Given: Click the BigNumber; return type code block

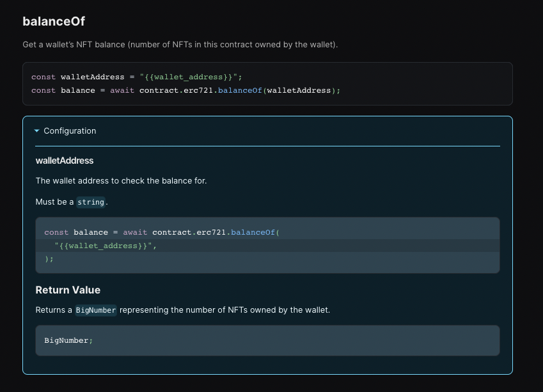Looking at the screenshot, I should coord(68,340).
